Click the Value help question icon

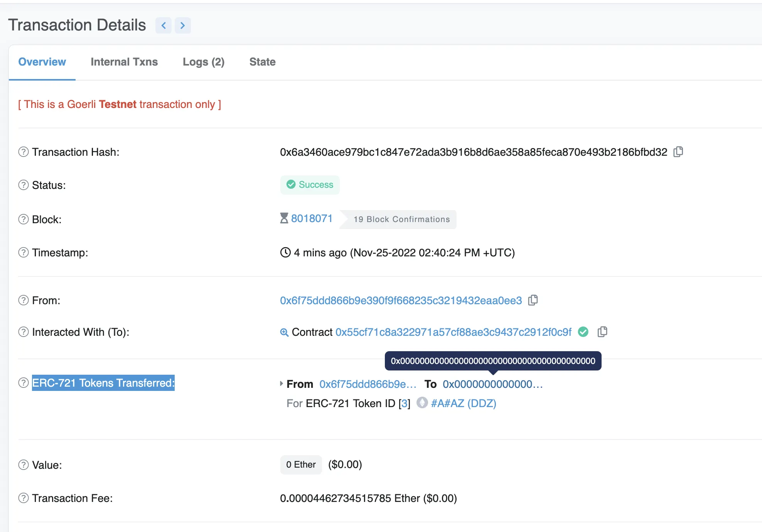[x=24, y=465]
